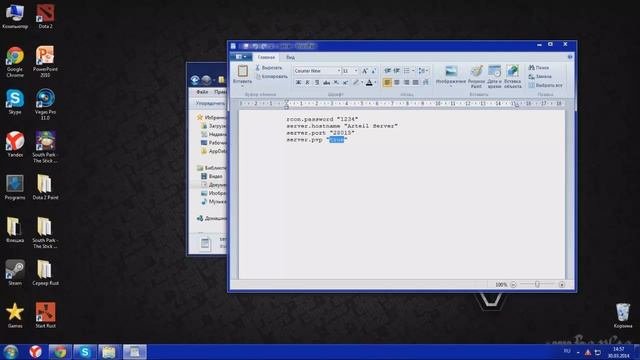Image resolution: width=640 pixels, height=360 pixels.
Task: Toggle strikethrough formatting
Action: [327, 82]
